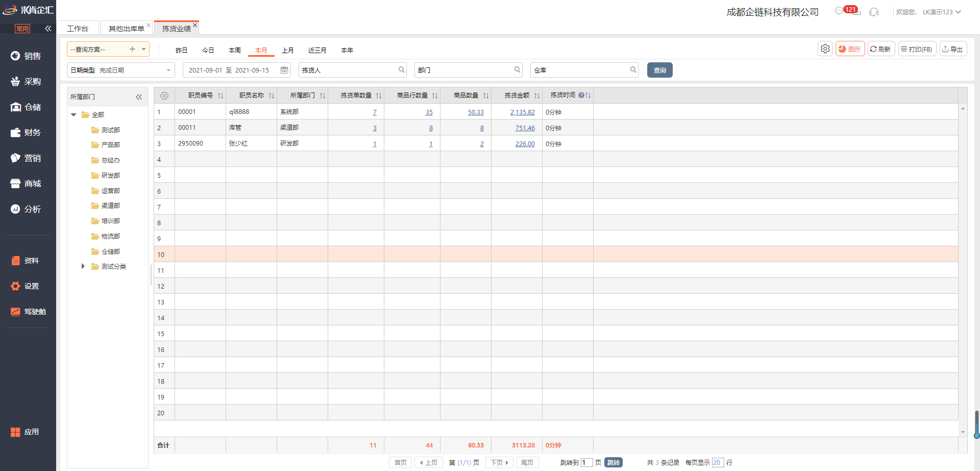Click the vertical table scrollbar
This screenshot has height=471, width=980.
coord(963,270)
